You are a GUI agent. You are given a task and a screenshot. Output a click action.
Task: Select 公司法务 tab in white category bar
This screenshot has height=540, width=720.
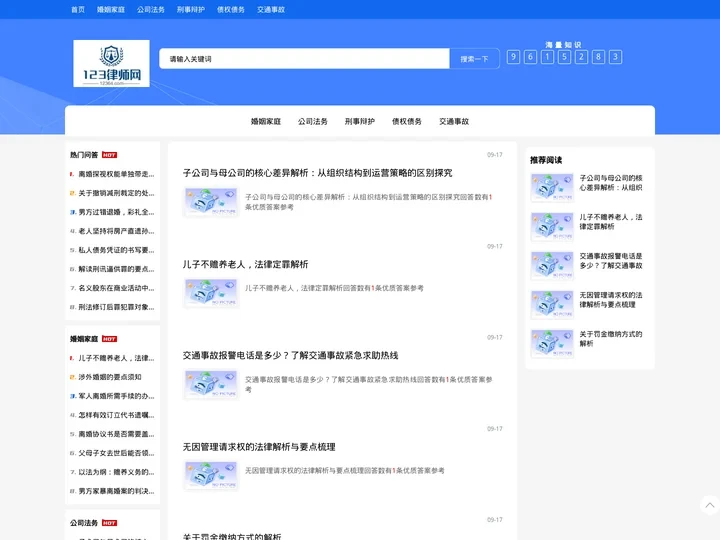(x=313, y=122)
